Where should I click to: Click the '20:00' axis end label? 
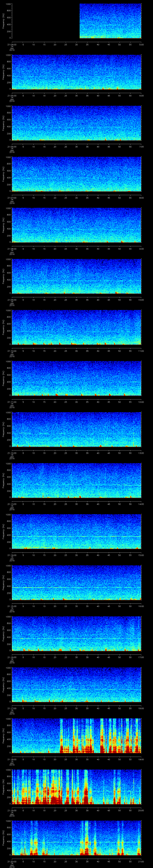coord(141,810)
